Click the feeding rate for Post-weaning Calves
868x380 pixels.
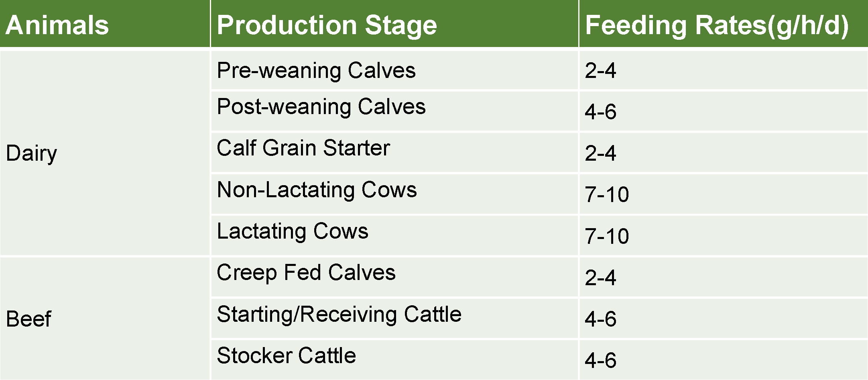[724, 111]
